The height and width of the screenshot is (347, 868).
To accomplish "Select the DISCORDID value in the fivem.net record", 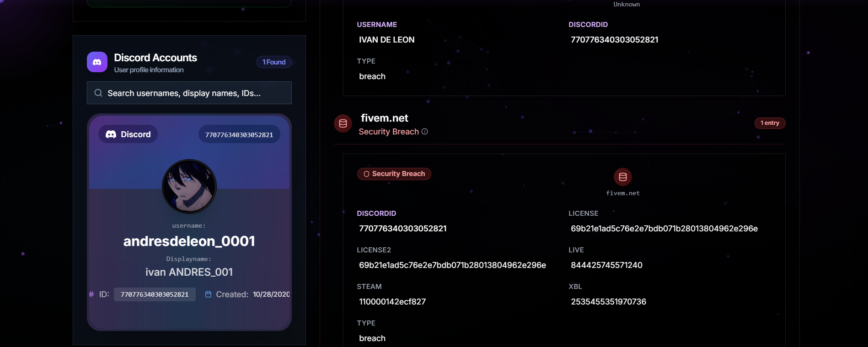I will click(403, 229).
